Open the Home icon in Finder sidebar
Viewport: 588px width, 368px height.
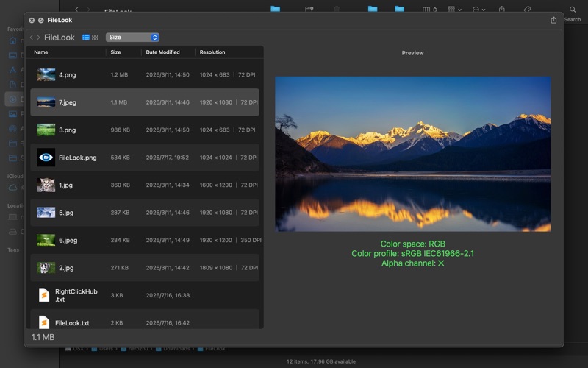pyautogui.click(x=12, y=40)
